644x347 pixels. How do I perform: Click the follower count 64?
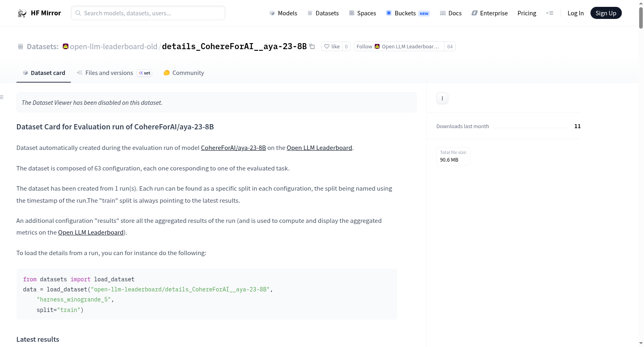click(450, 46)
